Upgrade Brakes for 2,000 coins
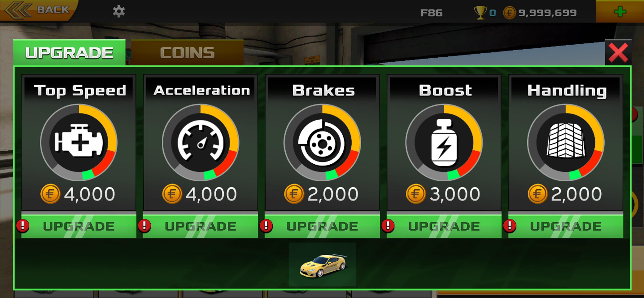Viewport: 644px width, 298px height. 322,226
